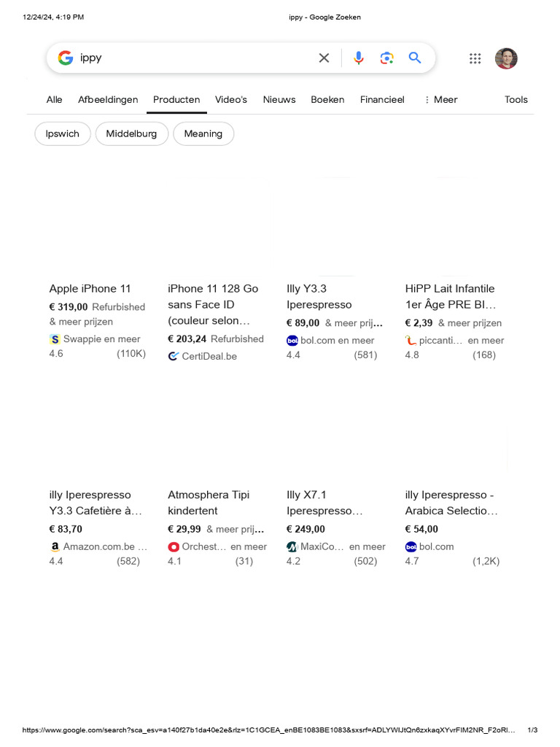The height and width of the screenshot is (747, 560).
Task: Switch to the Nieuws tab
Action: 279,99
